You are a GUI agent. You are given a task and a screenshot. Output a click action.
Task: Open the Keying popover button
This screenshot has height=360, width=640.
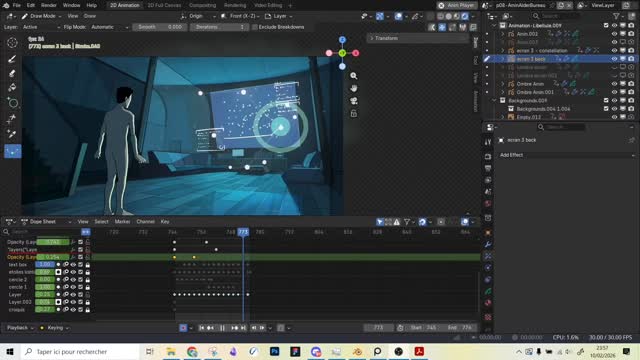pos(54,328)
